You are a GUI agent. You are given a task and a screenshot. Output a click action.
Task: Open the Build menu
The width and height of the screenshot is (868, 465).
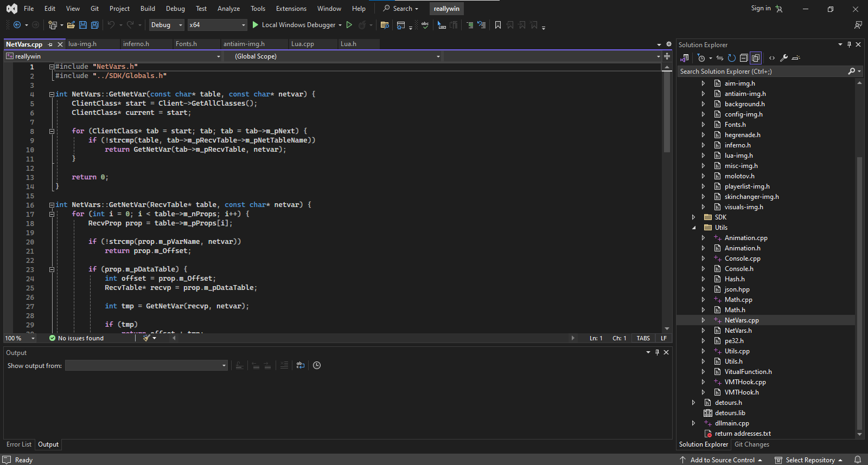(x=148, y=9)
